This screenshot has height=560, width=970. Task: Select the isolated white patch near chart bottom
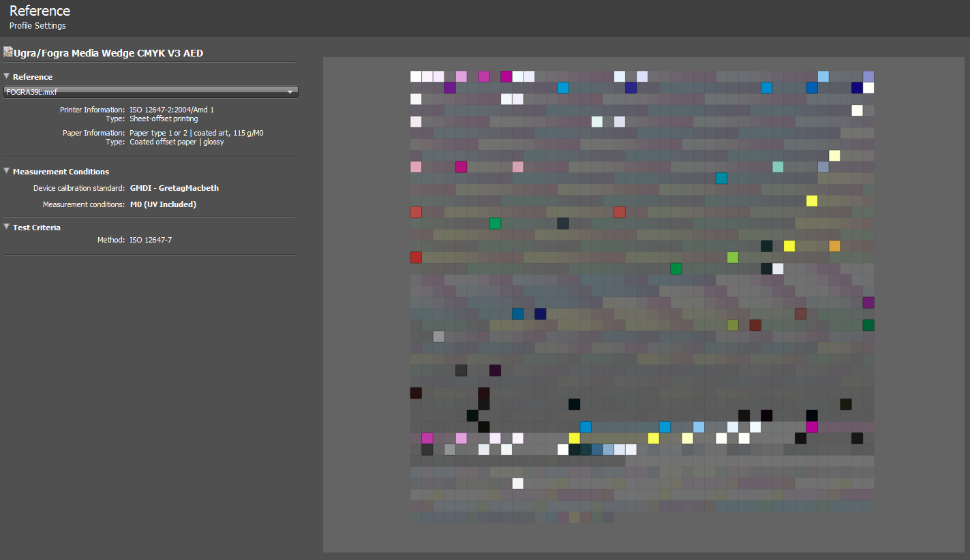point(518,483)
